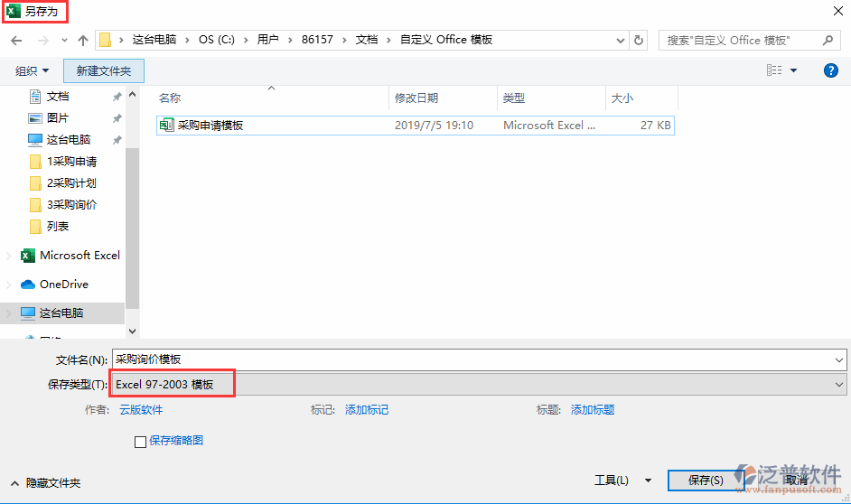The image size is (851, 504).
Task: Toggle the 保存缩略图 checkbox
Action: [140, 442]
